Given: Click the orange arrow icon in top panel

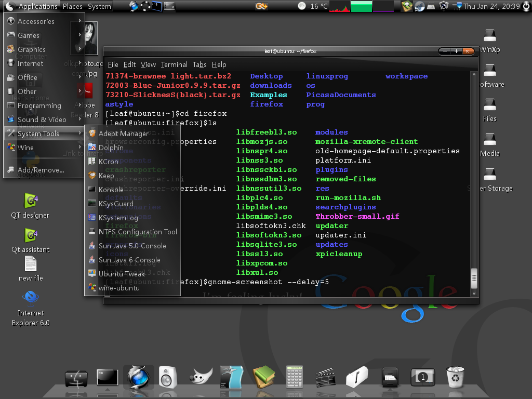Looking at the screenshot, I should coord(261,6).
